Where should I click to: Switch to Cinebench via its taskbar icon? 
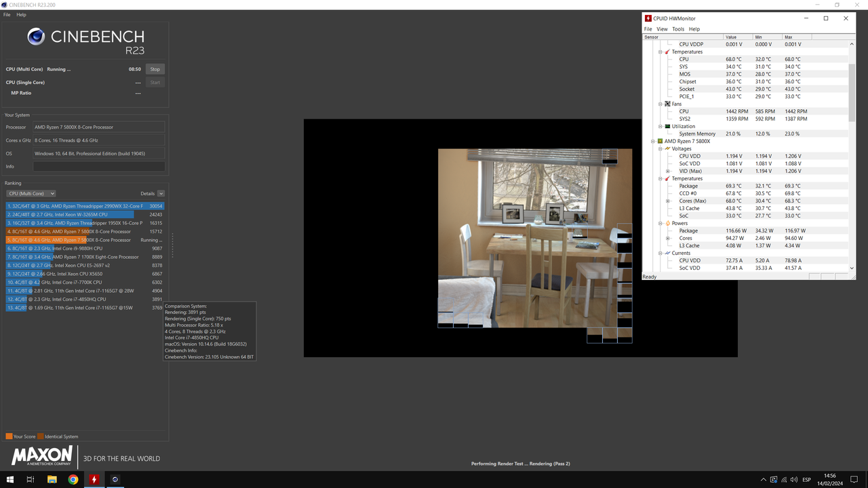click(115, 479)
